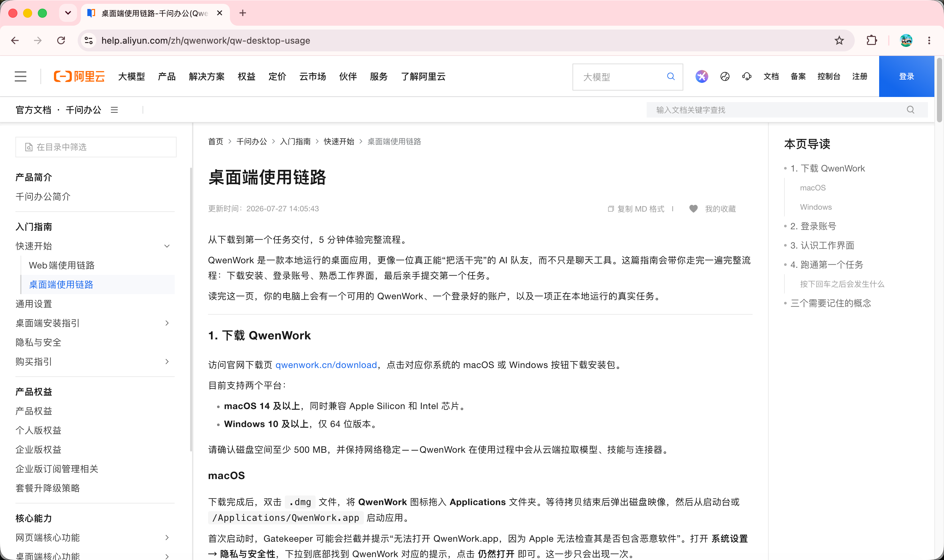The image size is (944, 560).
Task: Open the 产品 nav menu
Action: coord(166,77)
